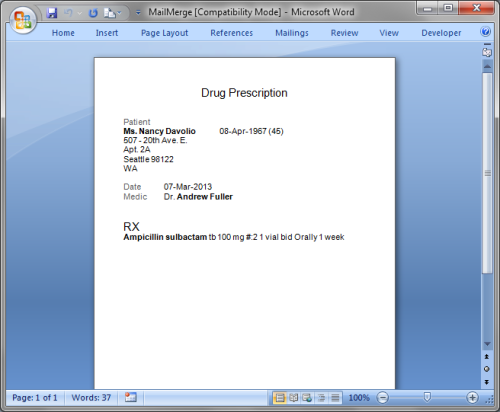The image size is (500, 412).
Task: Expand the new document icon dropdown
Action: (119, 13)
